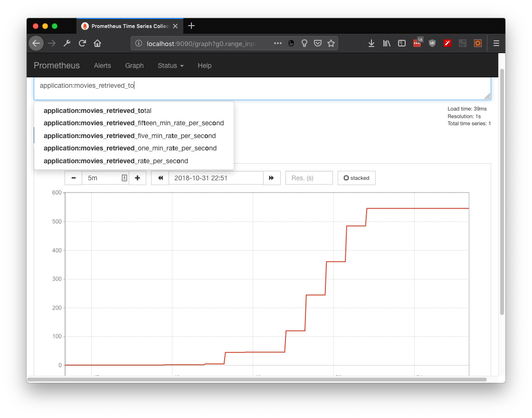
Task: Click the red magic wand extension icon
Action: click(x=447, y=43)
